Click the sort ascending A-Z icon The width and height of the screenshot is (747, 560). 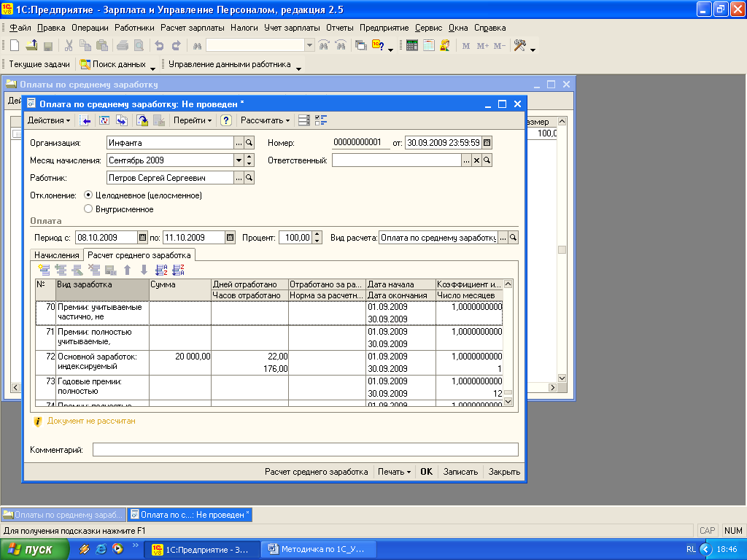(x=161, y=270)
